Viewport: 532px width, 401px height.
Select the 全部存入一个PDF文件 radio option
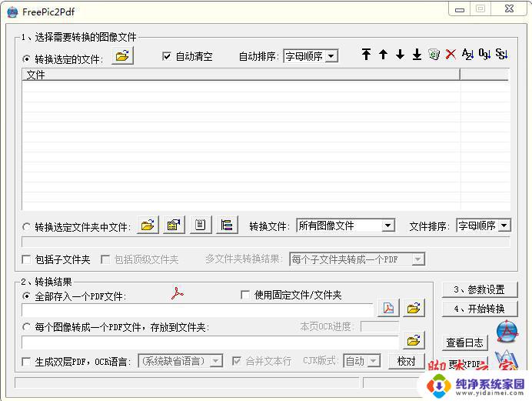click(x=26, y=296)
